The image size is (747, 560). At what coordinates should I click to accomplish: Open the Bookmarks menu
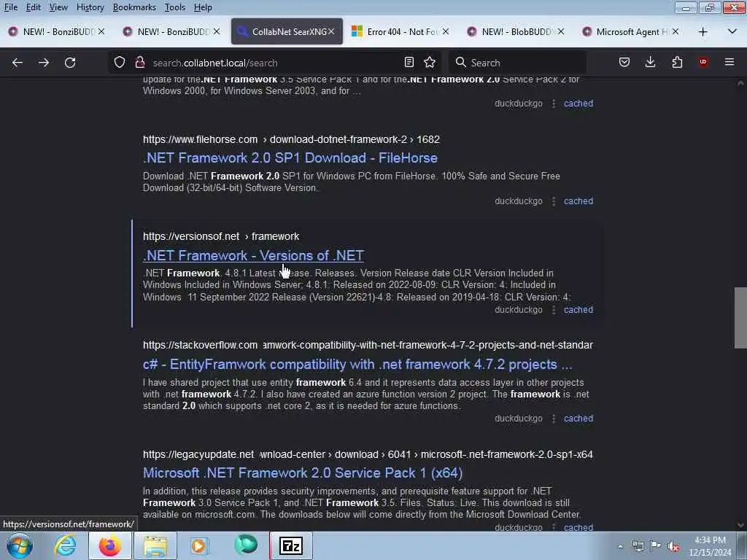click(x=134, y=7)
